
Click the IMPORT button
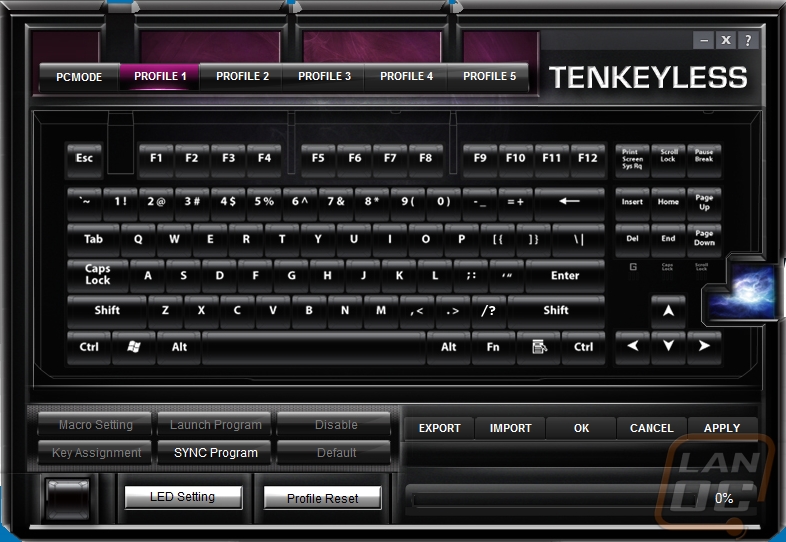coord(510,428)
